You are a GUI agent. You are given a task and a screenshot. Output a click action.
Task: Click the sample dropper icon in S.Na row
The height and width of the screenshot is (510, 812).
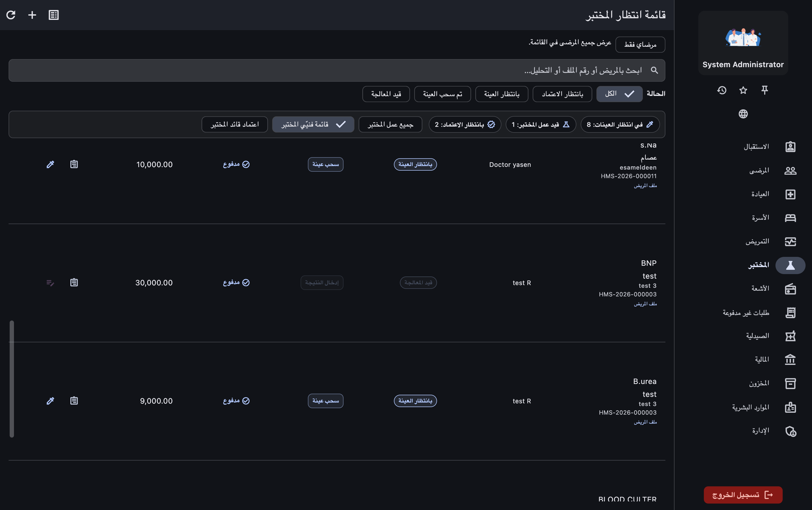tap(50, 164)
